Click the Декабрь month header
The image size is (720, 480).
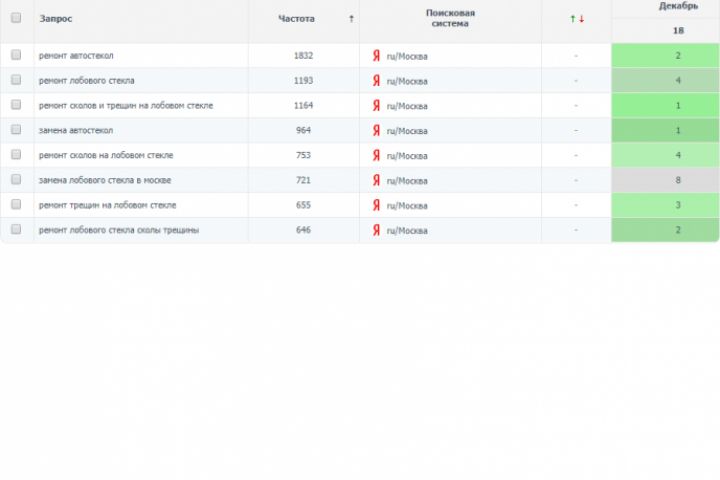coord(678,6)
